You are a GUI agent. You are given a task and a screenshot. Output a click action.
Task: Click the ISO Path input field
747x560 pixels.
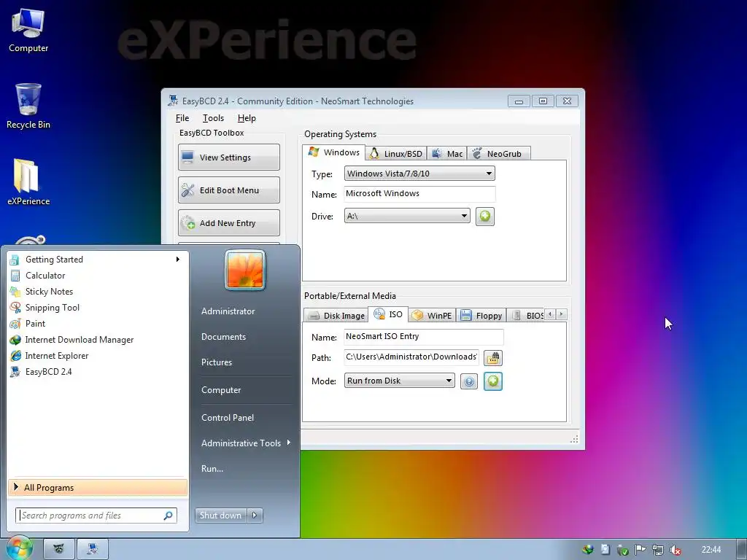click(x=411, y=357)
